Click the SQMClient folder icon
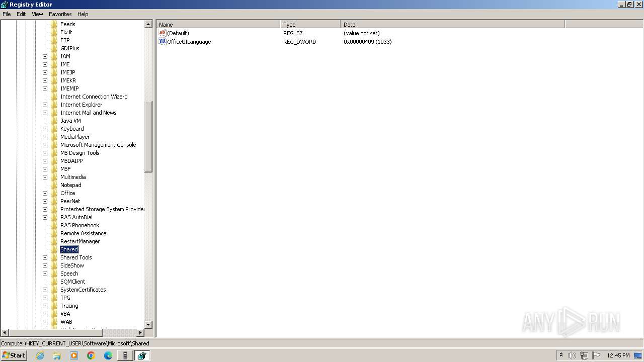Viewport: 644px width, 362px height. [54, 282]
